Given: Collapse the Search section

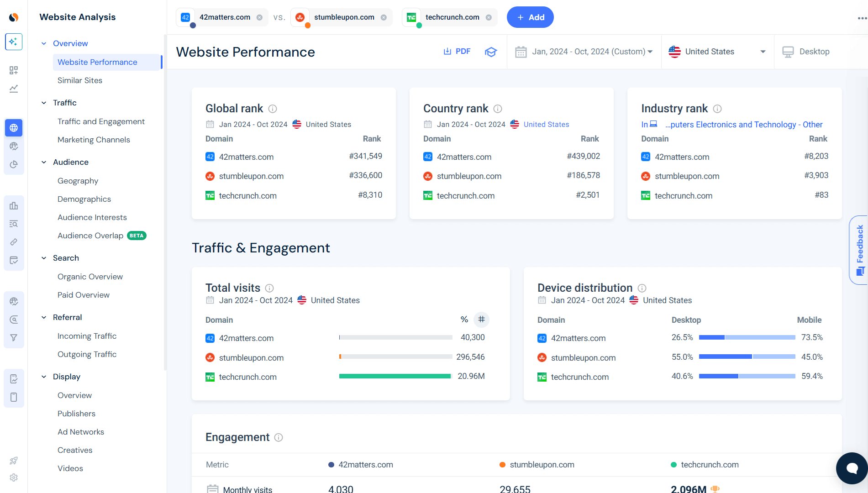Looking at the screenshot, I should click(x=44, y=258).
